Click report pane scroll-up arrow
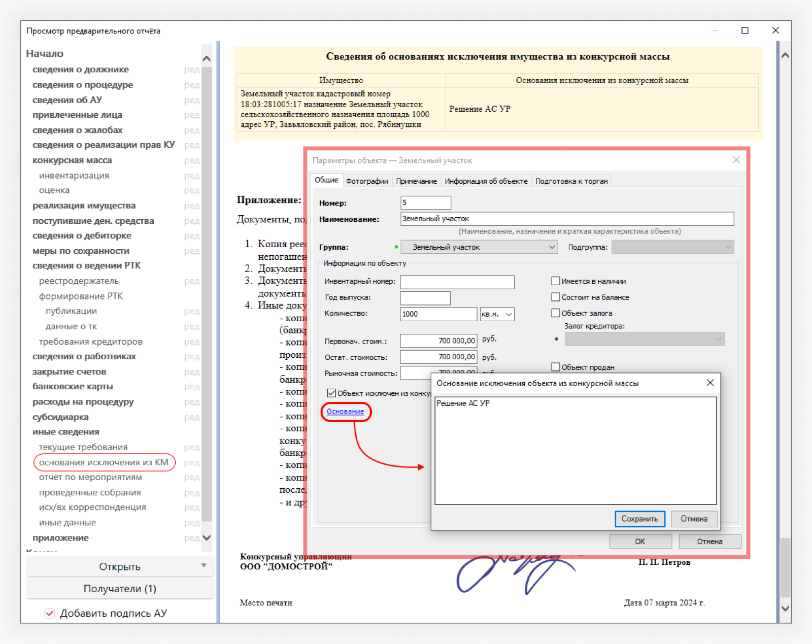Viewport: 812px width, 644px height. click(x=785, y=55)
